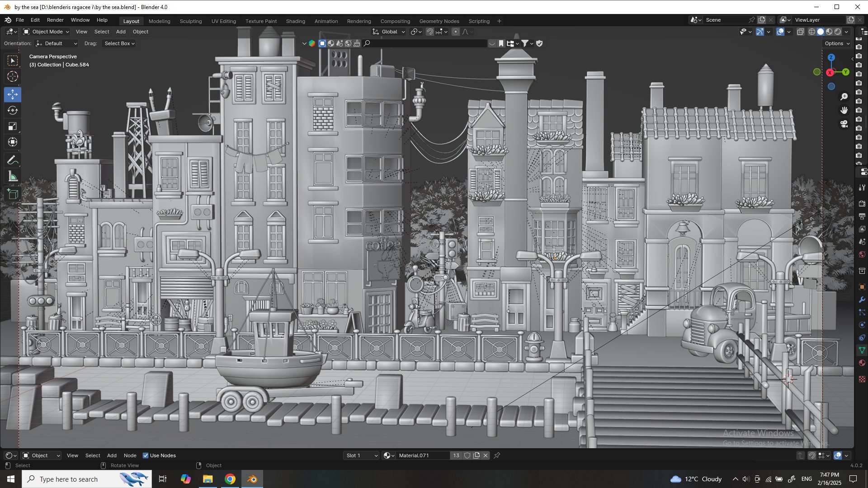Viewport: 868px width, 488px height.
Task: Select the Scale tool
Action: click(x=13, y=126)
